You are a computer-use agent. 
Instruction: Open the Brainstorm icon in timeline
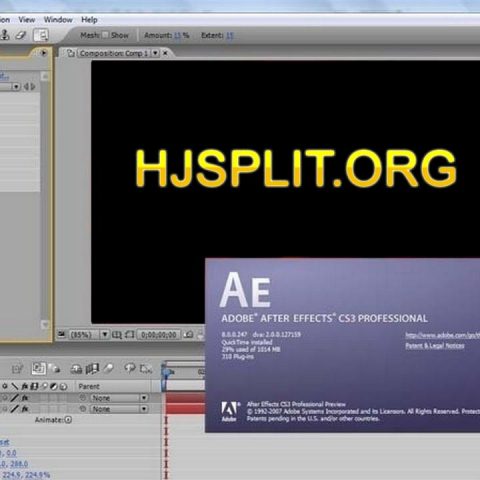point(129,368)
